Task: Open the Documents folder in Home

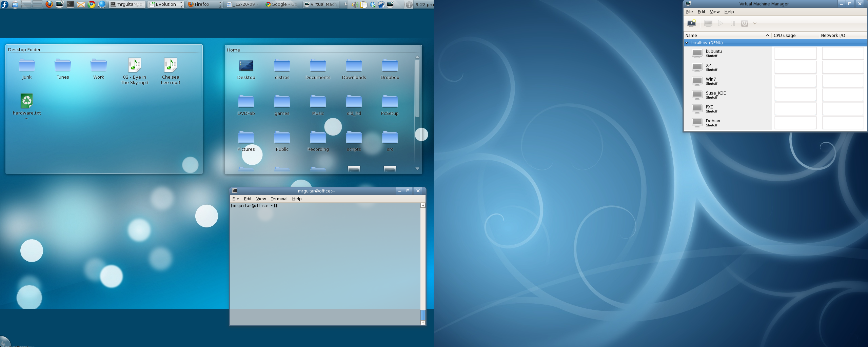Action: (318, 69)
